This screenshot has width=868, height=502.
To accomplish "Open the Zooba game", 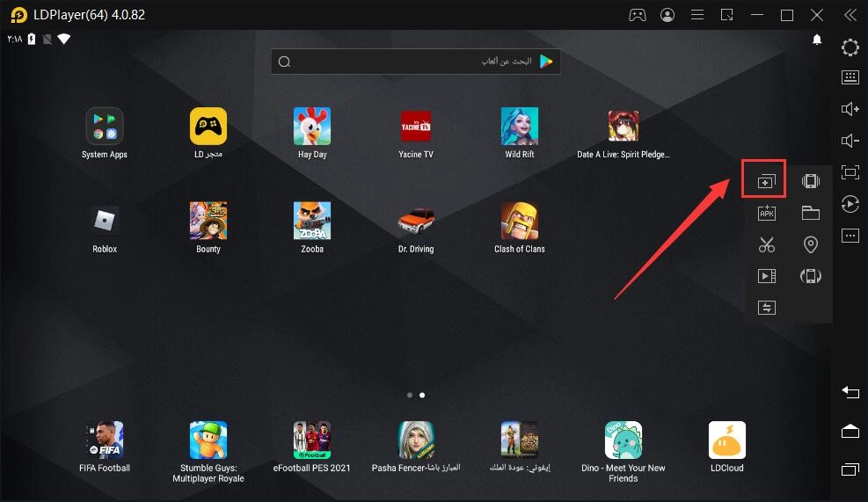I will tap(312, 221).
